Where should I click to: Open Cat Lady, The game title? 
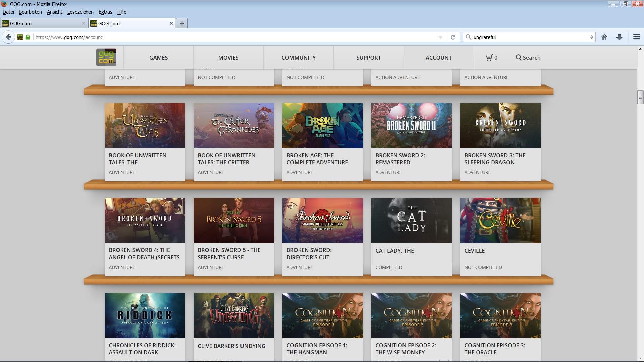pos(394,251)
